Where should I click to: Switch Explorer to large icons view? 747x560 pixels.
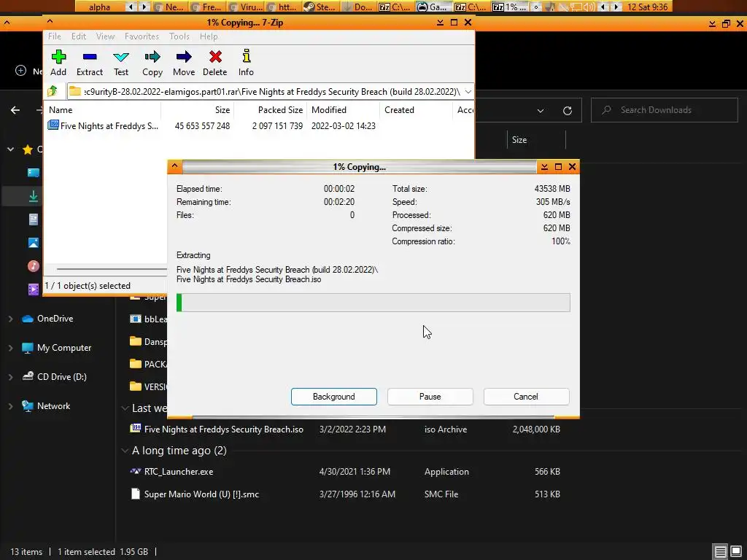tap(736, 551)
